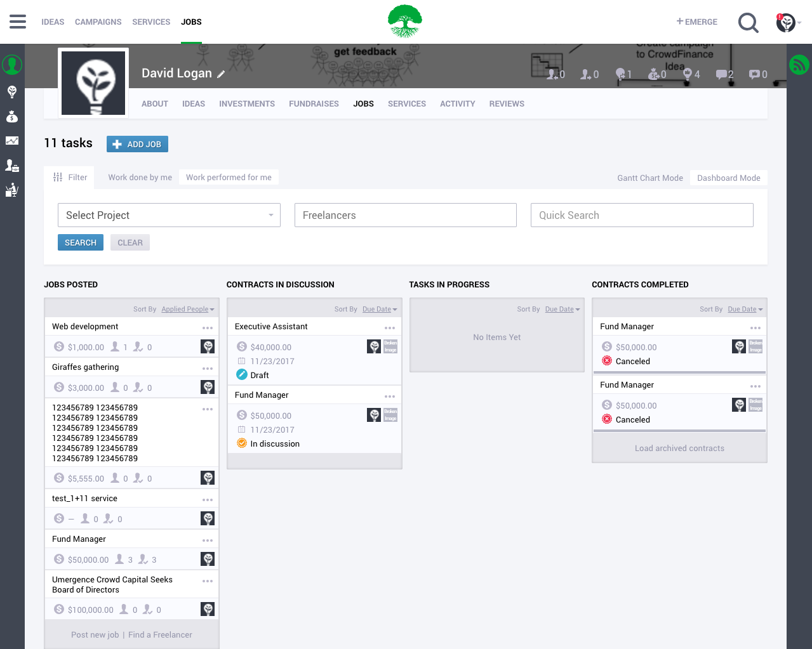Focus the Quick Search field
The width and height of the screenshot is (812, 649).
point(642,215)
